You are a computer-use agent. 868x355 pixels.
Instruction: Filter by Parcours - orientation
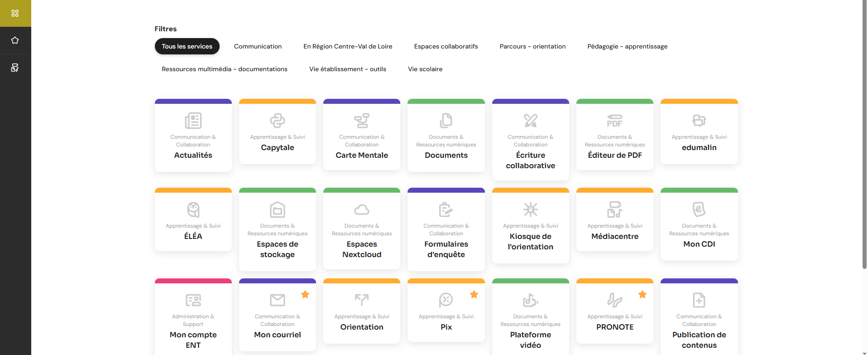point(532,46)
